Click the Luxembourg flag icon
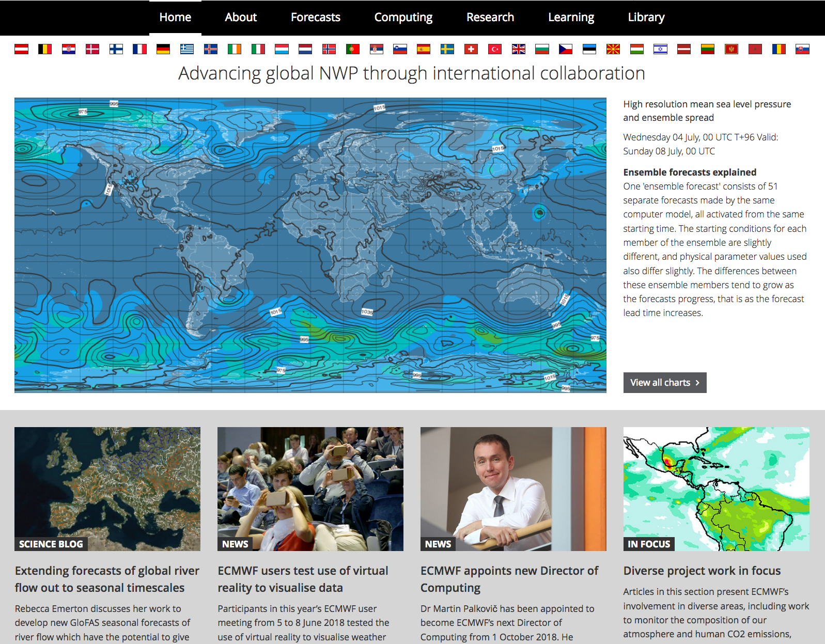 coord(282,49)
